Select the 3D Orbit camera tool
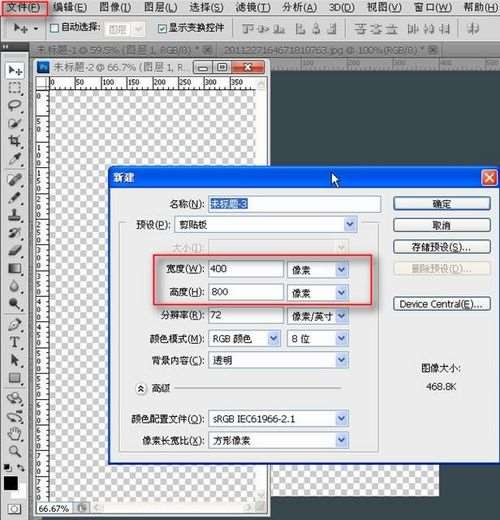This screenshot has height=520, width=500. pos(15,417)
